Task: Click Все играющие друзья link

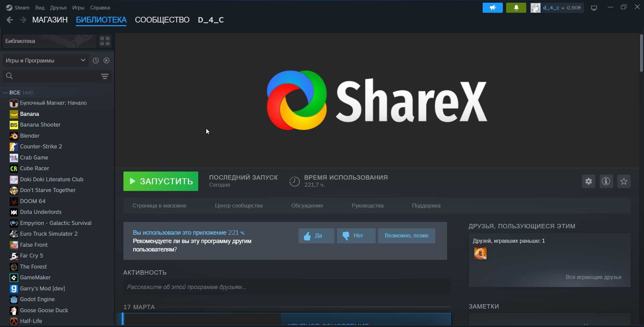Action: [x=593, y=277]
